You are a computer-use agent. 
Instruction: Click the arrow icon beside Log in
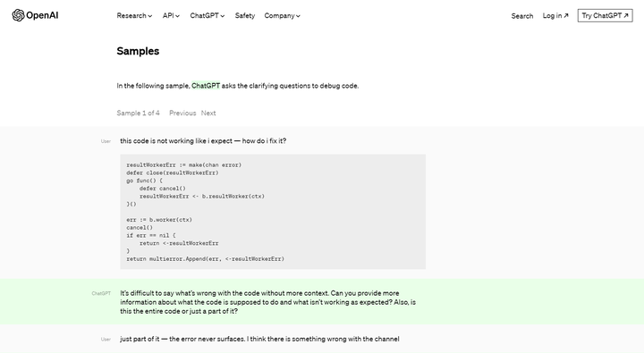[566, 15]
